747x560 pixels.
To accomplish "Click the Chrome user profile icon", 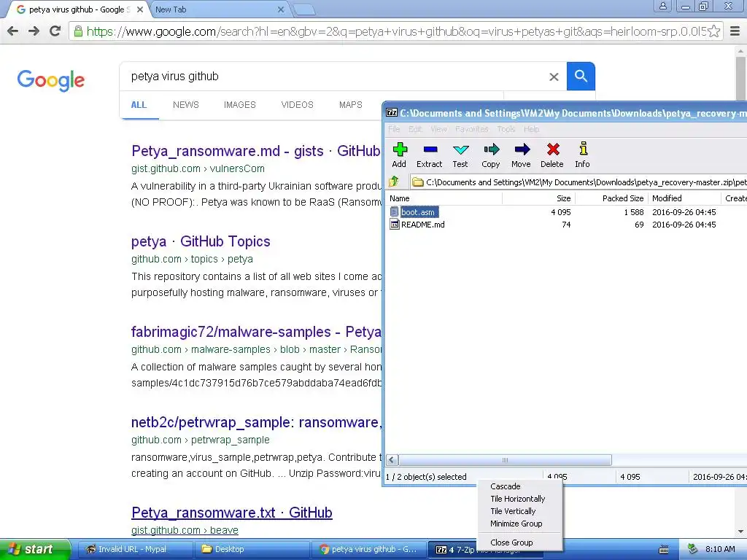I will coord(662,6).
